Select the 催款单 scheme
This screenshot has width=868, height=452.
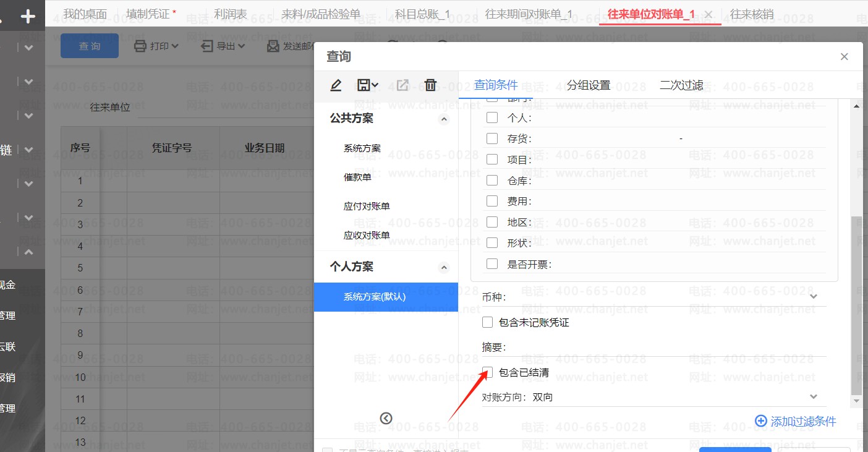pyautogui.click(x=357, y=177)
